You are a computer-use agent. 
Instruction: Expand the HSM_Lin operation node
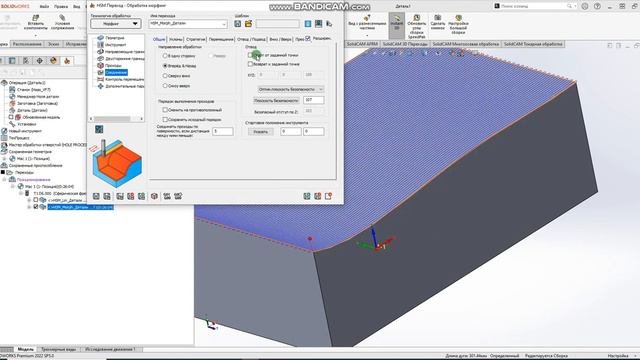click(x=29, y=200)
